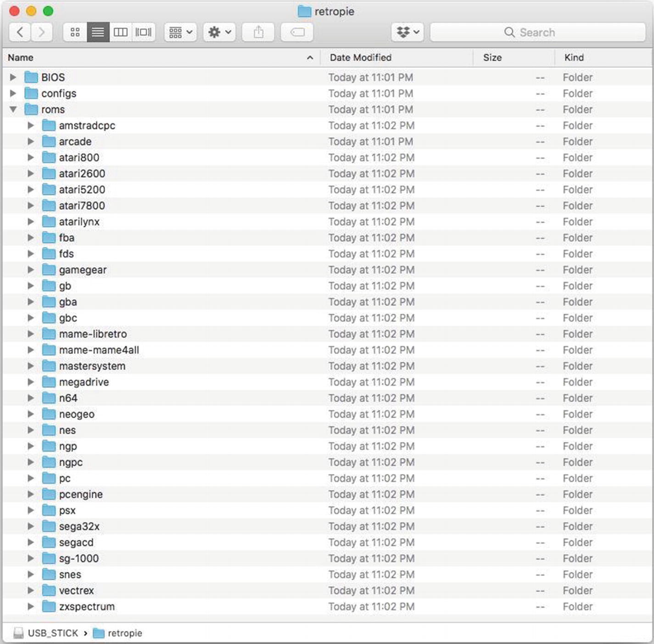Select the configs folder icon

(x=31, y=93)
